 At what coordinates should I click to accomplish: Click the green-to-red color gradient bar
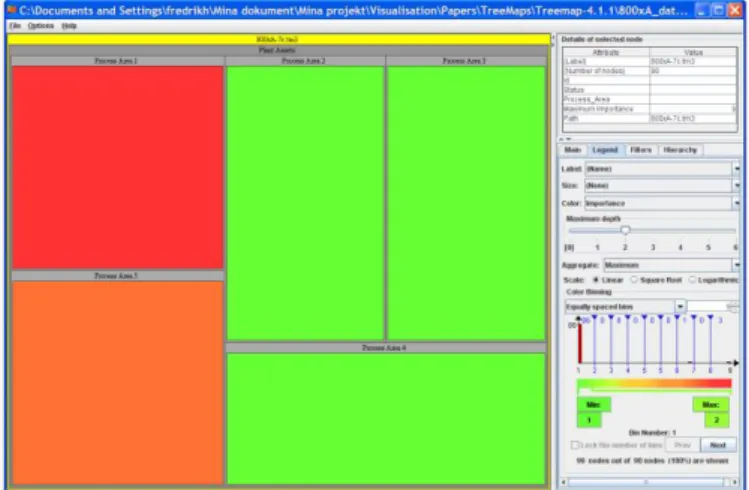point(654,383)
